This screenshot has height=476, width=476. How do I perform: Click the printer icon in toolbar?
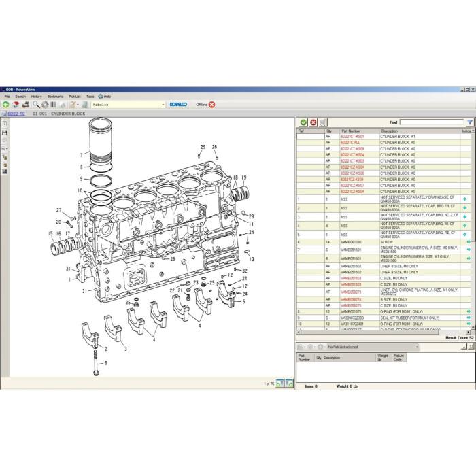click(x=26, y=105)
